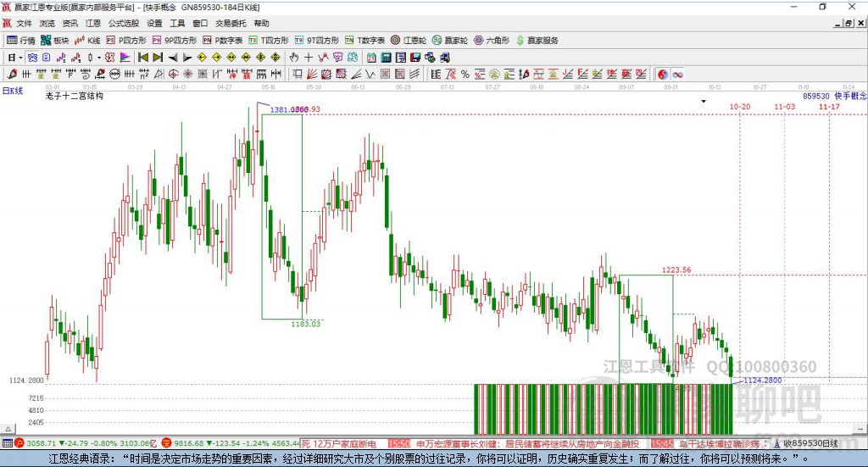Open the 公式选股 menu
This screenshot has width=868, height=467.
(x=123, y=24)
